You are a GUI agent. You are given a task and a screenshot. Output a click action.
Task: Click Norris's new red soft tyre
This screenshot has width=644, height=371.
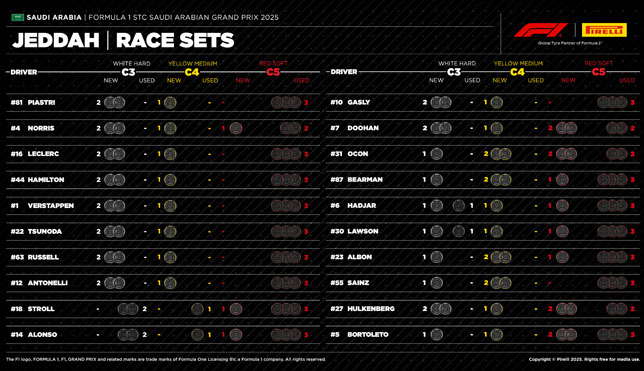(236, 128)
